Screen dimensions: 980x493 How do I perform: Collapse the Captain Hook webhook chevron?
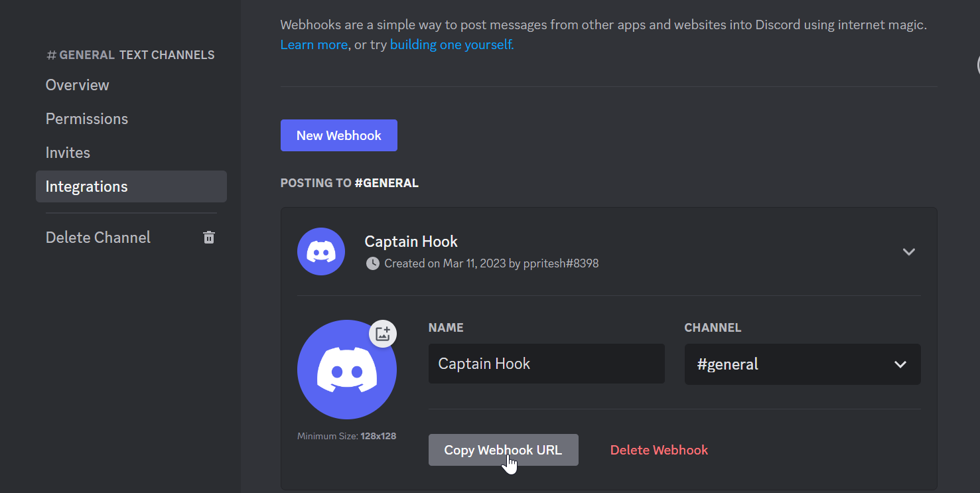tap(908, 251)
